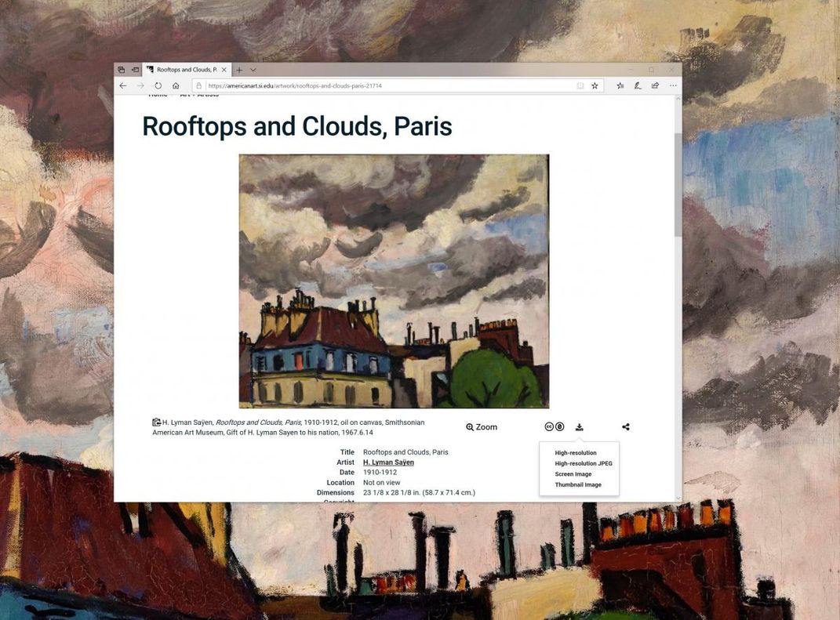The image size is (840, 620).
Task: Toggle reading view icon in address bar
Action: pyautogui.click(x=580, y=85)
